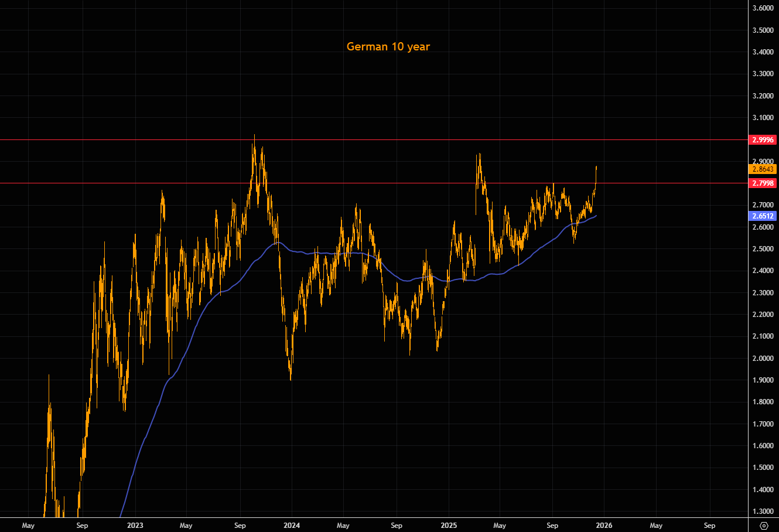
Task: Click the 1.3000 price axis label
Action: (764, 511)
